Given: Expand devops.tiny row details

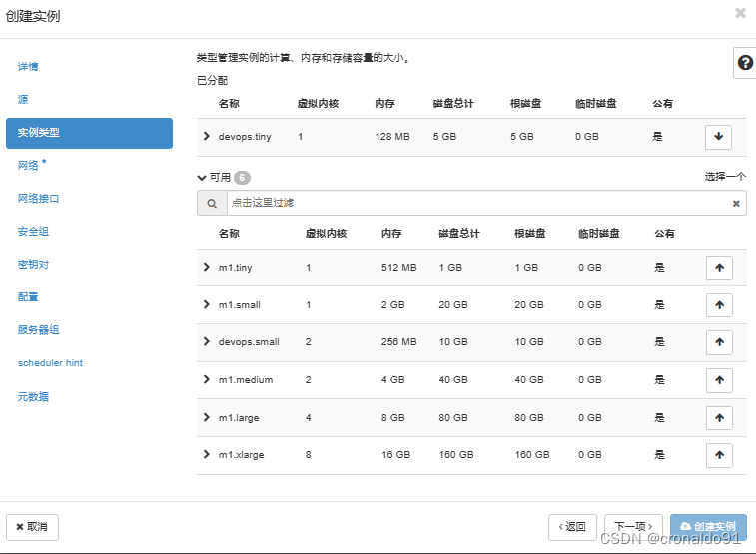Looking at the screenshot, I should pyautogui.click(x=207, y=137).
